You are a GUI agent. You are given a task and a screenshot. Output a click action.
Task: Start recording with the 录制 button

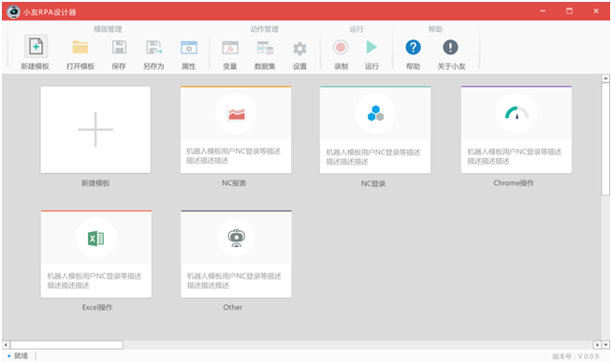341,47
